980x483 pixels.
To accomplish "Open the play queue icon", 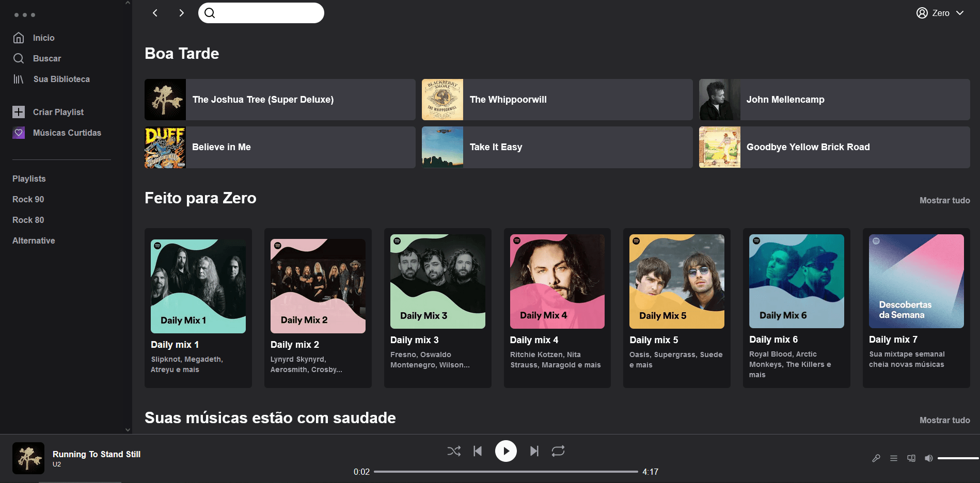I will point(894,458).
